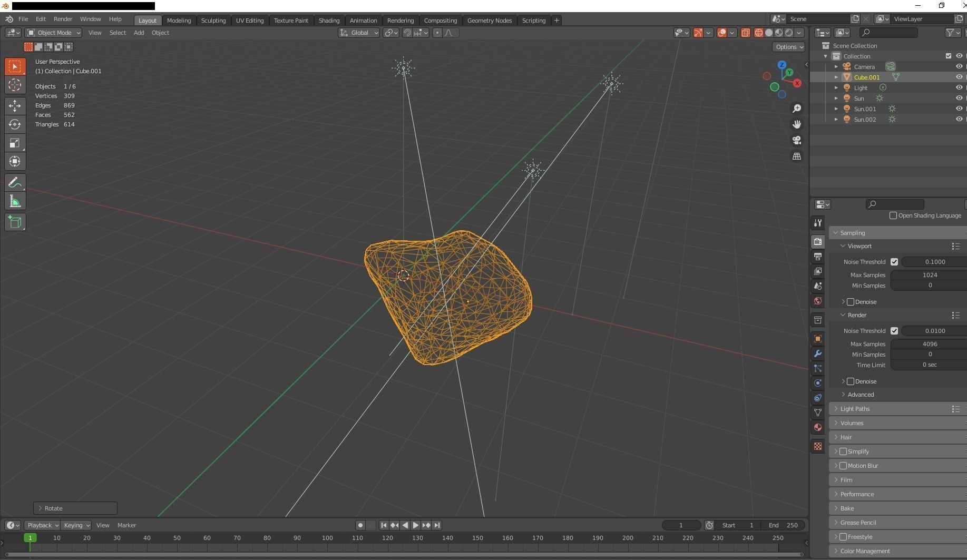Uncheck Render Noise Threshold checkbox
Viewport: 967px width, 560px height.
pos(894,331)
